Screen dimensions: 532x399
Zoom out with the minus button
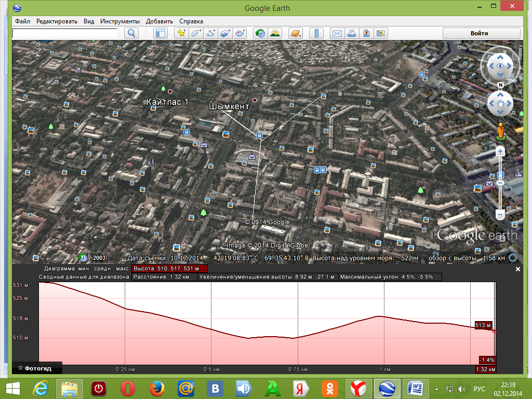500,215
